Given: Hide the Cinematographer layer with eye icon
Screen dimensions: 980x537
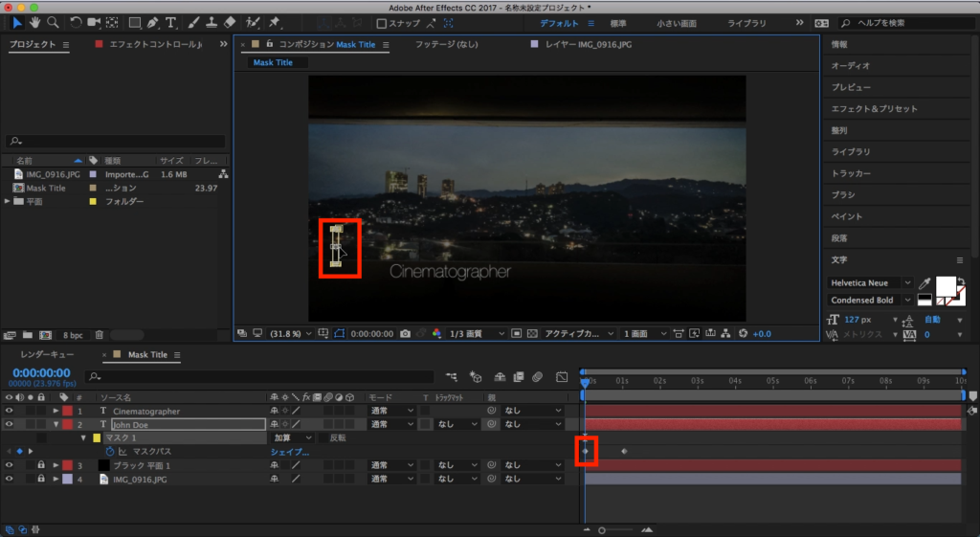Looking at the screenshot, I should (x=10, y=411).
